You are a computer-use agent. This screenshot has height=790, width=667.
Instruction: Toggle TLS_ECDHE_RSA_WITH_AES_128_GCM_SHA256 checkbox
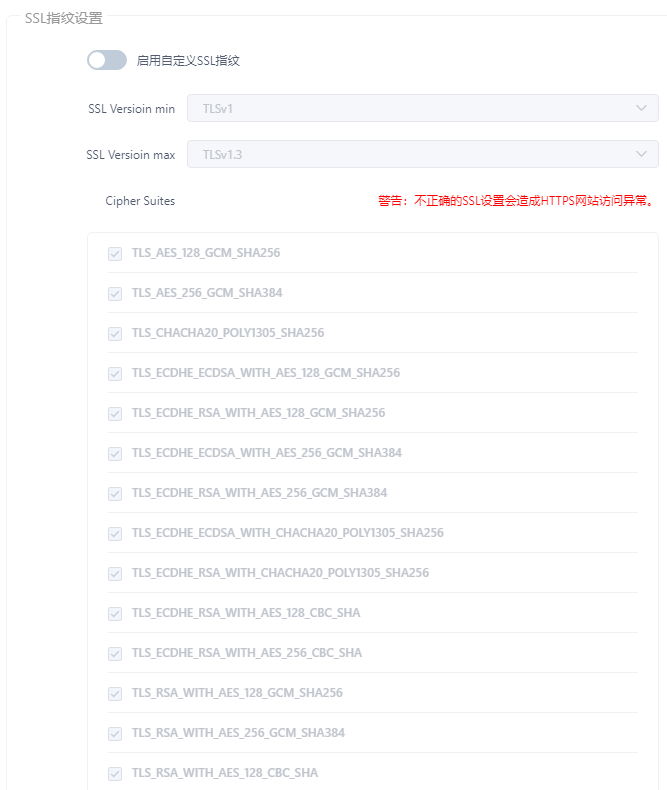pos(115,414)
